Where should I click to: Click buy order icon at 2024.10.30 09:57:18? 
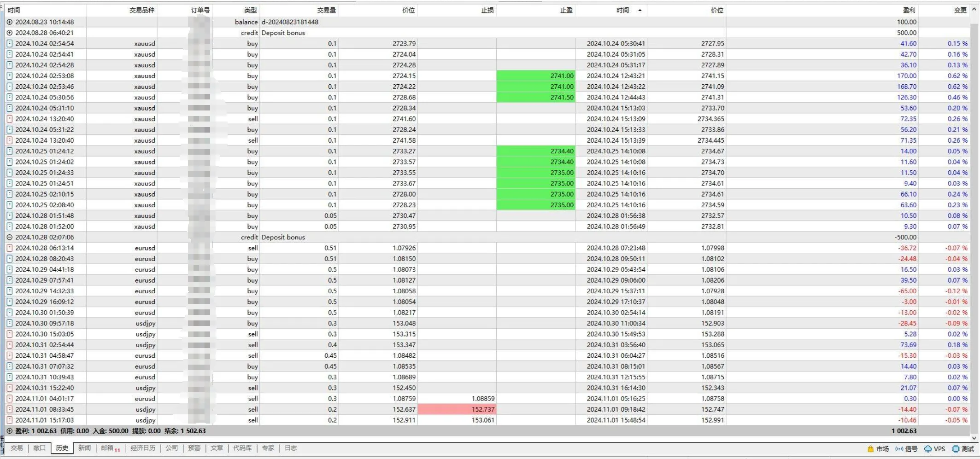[9, 323]
